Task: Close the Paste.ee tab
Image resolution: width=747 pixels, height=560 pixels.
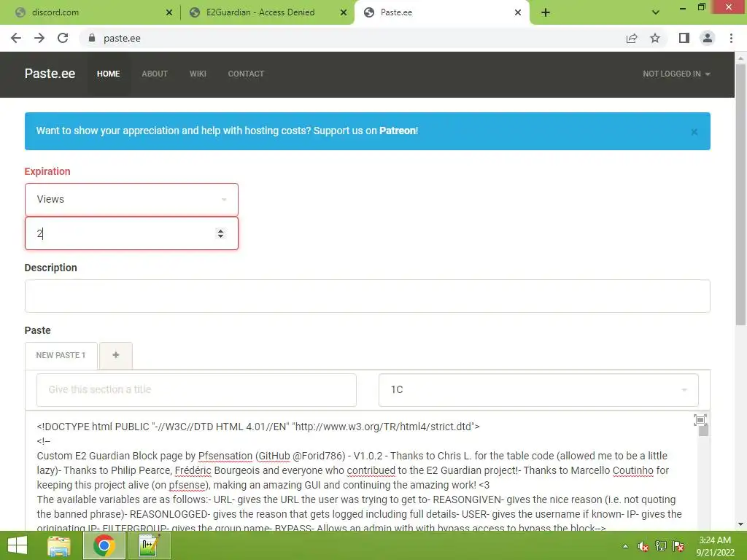Action: 518,12
